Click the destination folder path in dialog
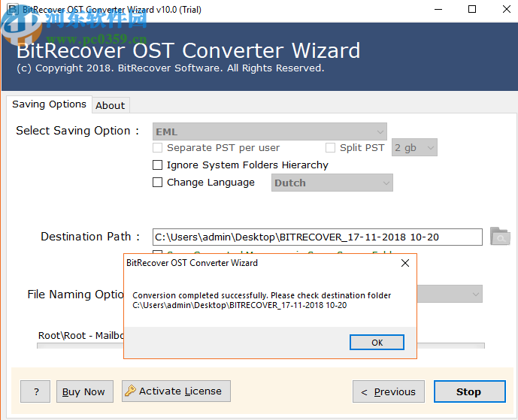 [x=240, y=305]
